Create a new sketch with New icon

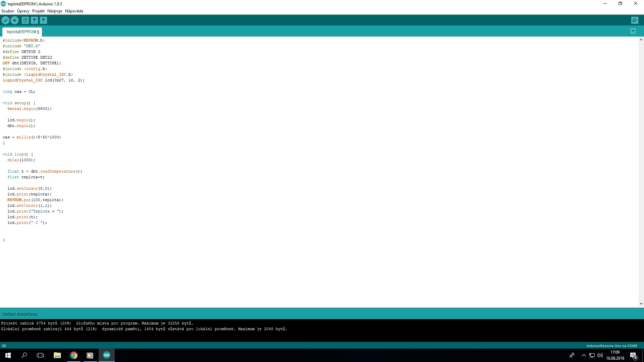pyautogui.click(x=25, y=20)
